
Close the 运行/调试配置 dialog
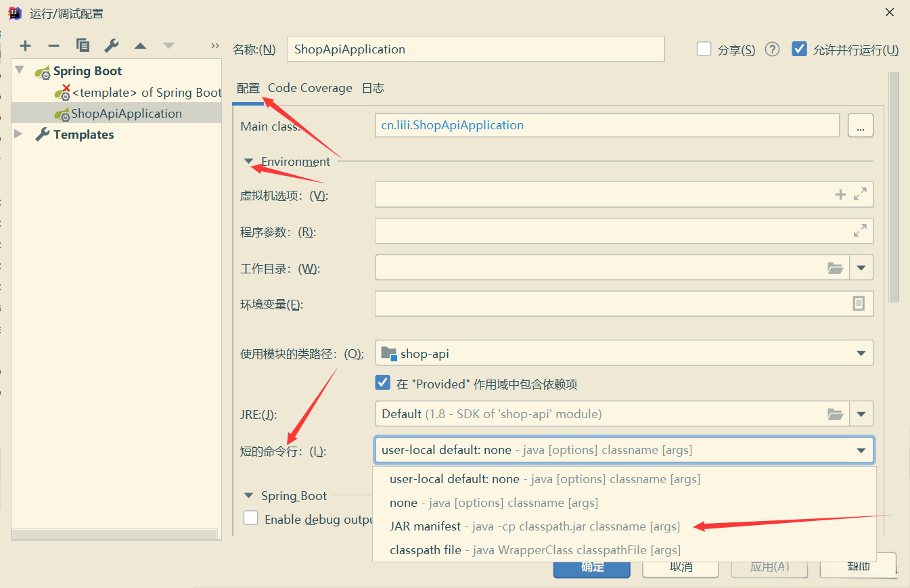click(890, 12)
